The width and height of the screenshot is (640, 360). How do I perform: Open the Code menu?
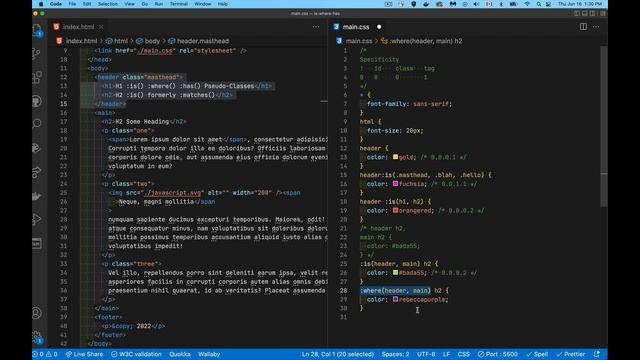[x=56, y=4]
